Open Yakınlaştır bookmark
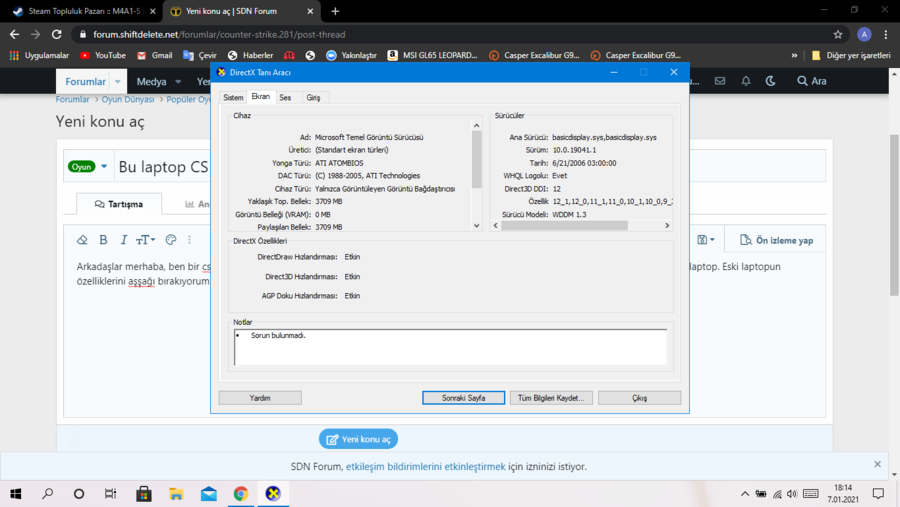Viewport: 900px width, 507px height. 351,55
